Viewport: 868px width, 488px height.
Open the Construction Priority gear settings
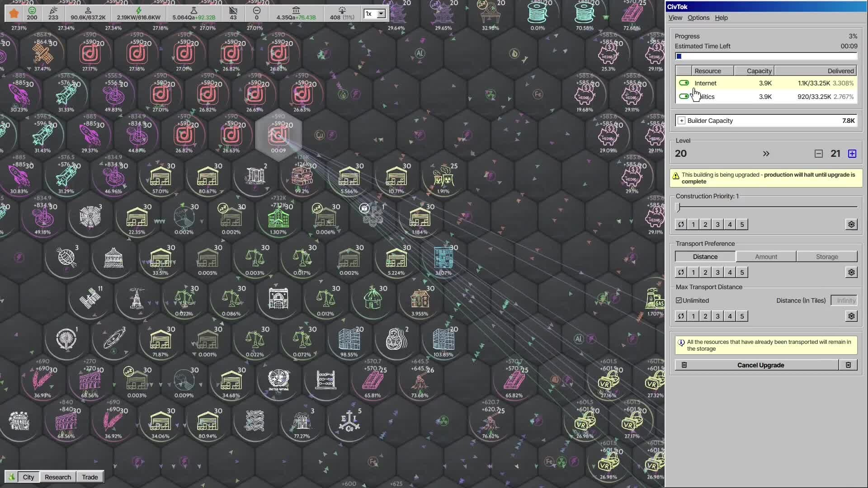click(851, 225)
